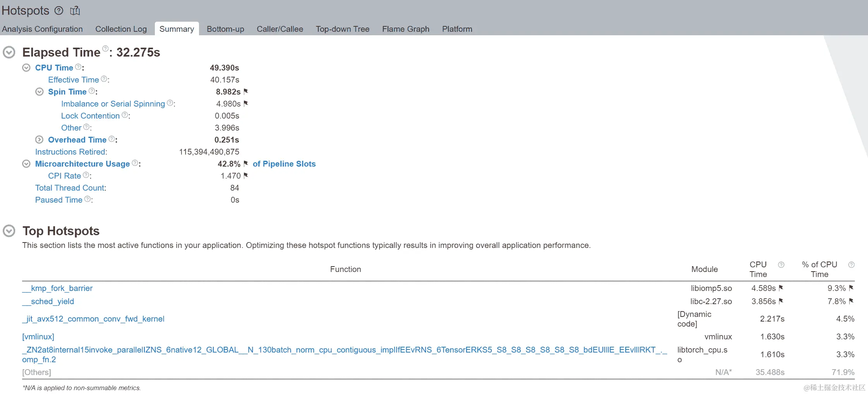Screen dimensions: 868x394
Task: Click the Microarchitecture Usage link
Action: 82,164
